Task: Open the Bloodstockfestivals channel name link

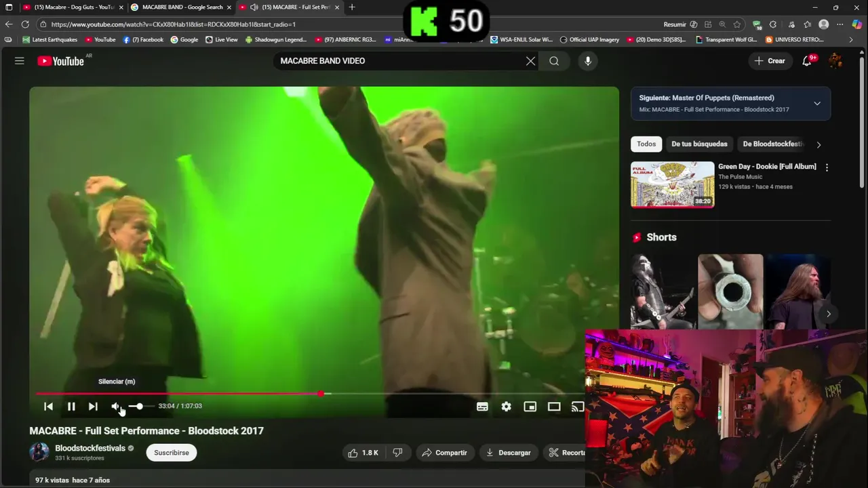Action: point(90,448)
